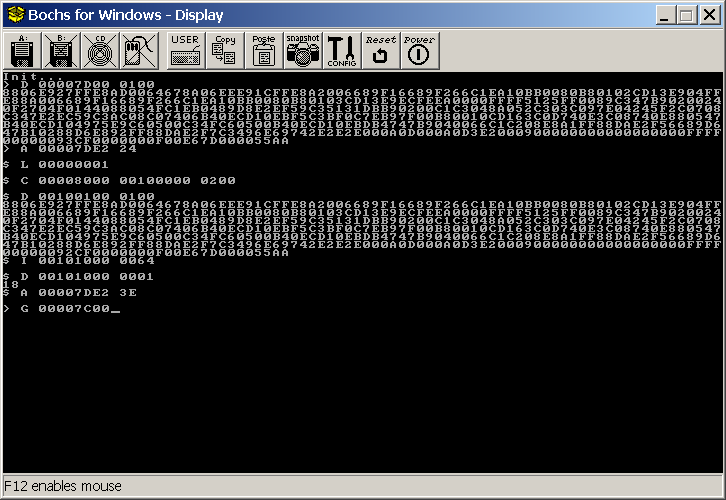Click the 'D 00007D00 0100' command line

pyautogui.click(x=79, y=85)
